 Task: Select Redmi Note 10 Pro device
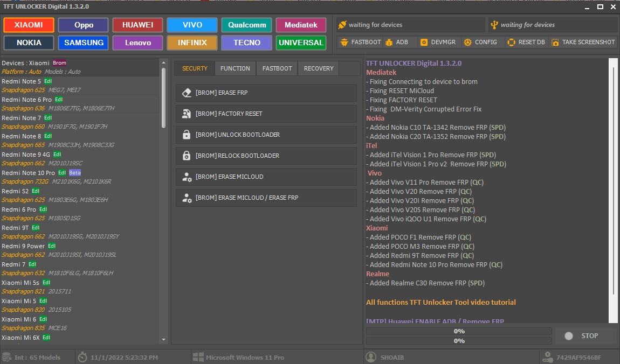28,173
